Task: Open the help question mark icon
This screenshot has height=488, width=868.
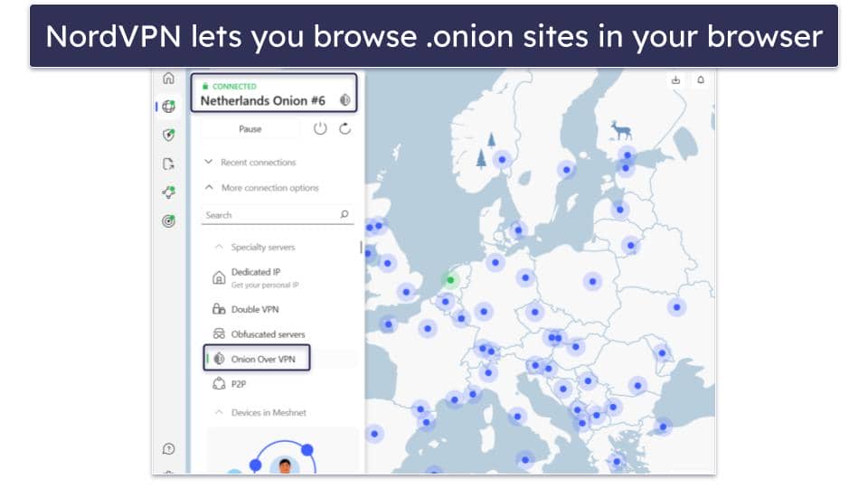Action: (169, 449)
